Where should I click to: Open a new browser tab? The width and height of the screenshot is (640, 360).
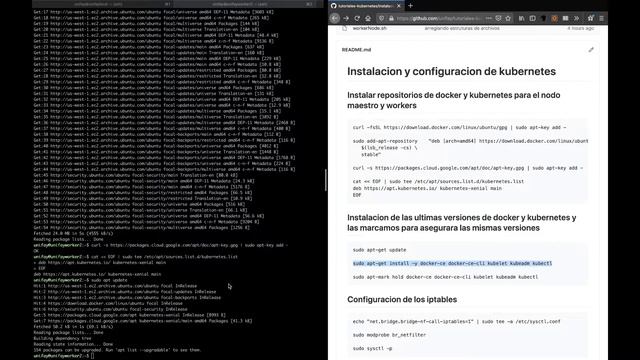coord(410,6)
